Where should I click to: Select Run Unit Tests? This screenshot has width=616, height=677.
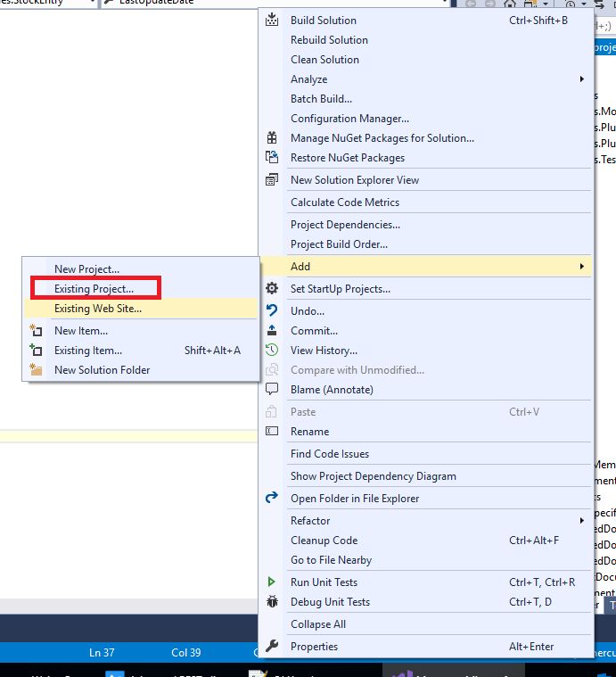click(x=324, y=582)
